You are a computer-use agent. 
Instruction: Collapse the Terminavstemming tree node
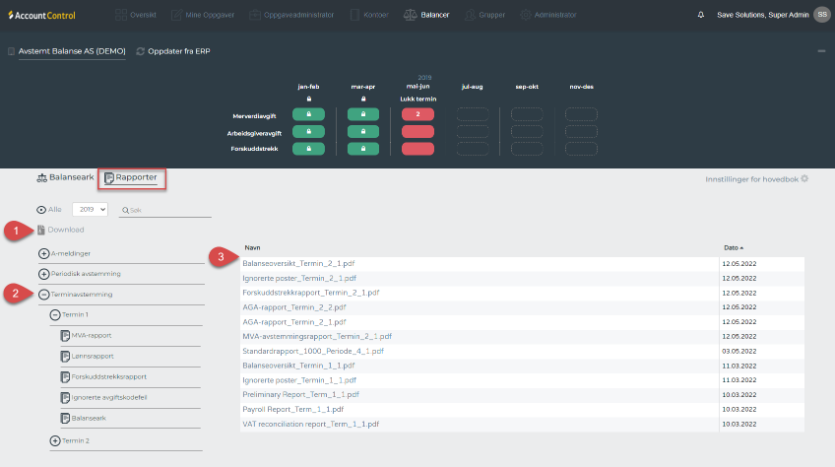(x=43, y=295)
